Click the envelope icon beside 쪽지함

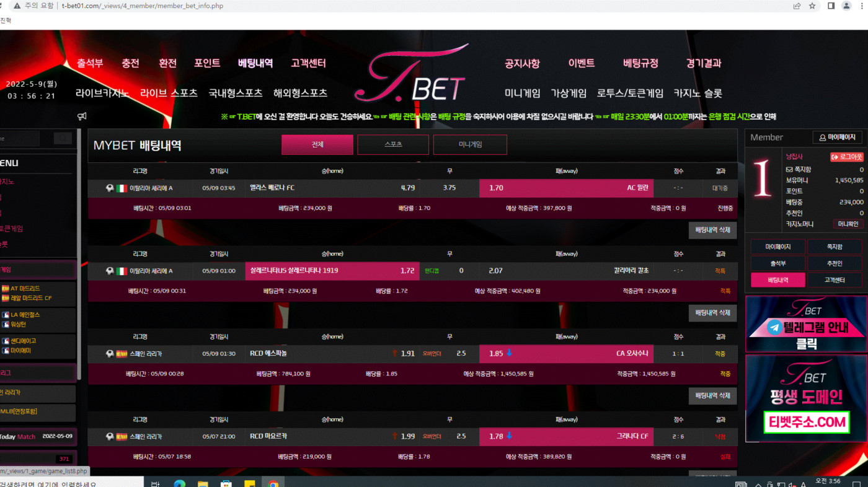(x=789, y=169)
